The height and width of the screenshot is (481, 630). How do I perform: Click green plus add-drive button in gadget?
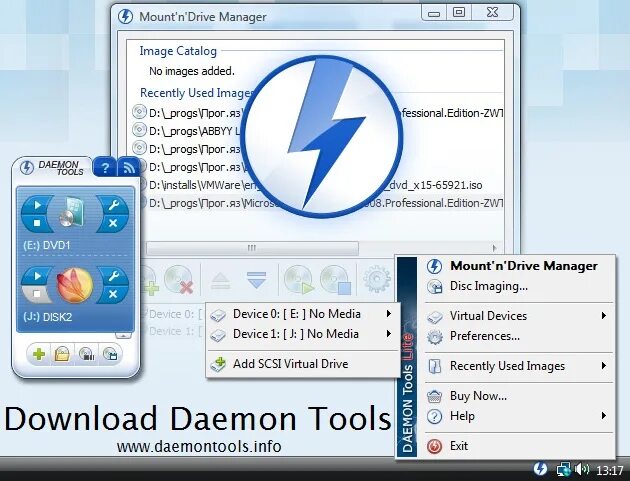39,354
